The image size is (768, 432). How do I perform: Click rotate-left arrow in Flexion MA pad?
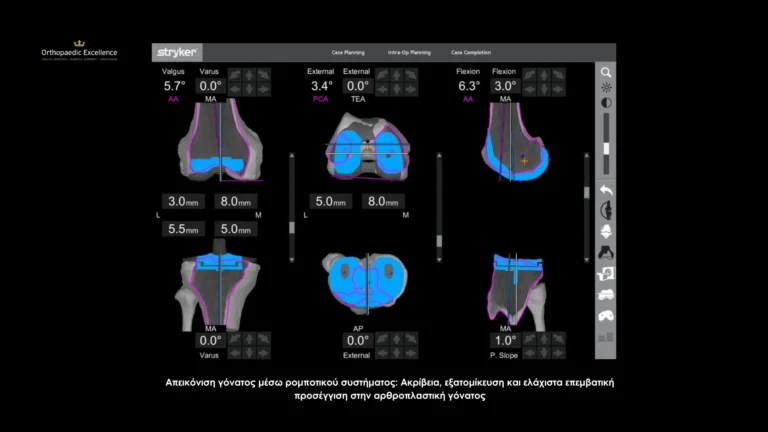(x=530, y=75)
